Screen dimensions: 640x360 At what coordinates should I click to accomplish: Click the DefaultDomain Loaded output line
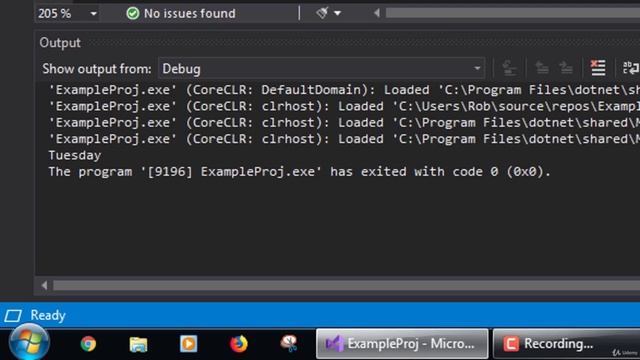(344, 90)
